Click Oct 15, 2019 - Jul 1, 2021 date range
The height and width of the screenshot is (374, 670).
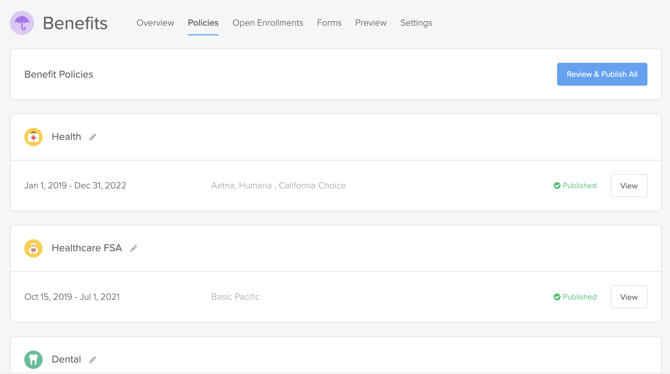[72, 297]
